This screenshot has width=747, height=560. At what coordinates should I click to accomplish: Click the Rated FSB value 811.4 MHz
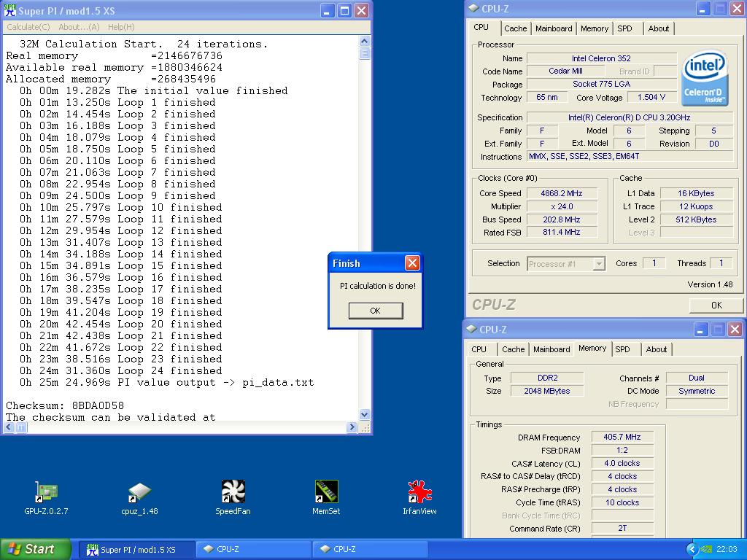click(561, 233)
